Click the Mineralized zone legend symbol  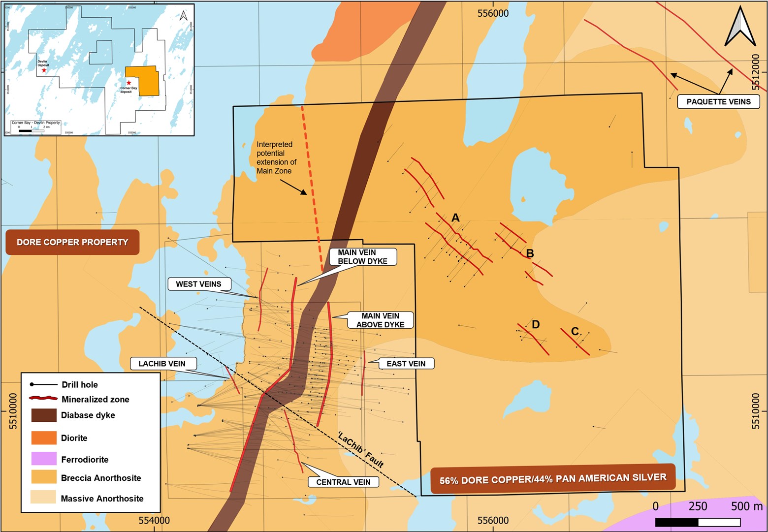(x=43, y=399)
